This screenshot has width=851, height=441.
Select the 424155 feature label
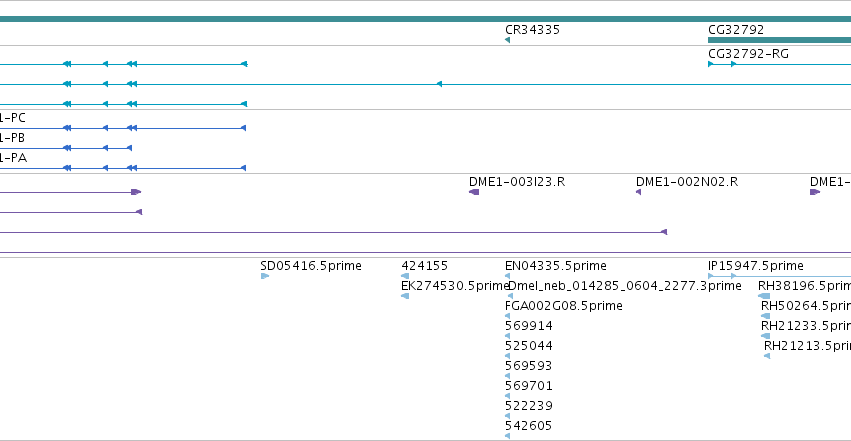[424, 266]
